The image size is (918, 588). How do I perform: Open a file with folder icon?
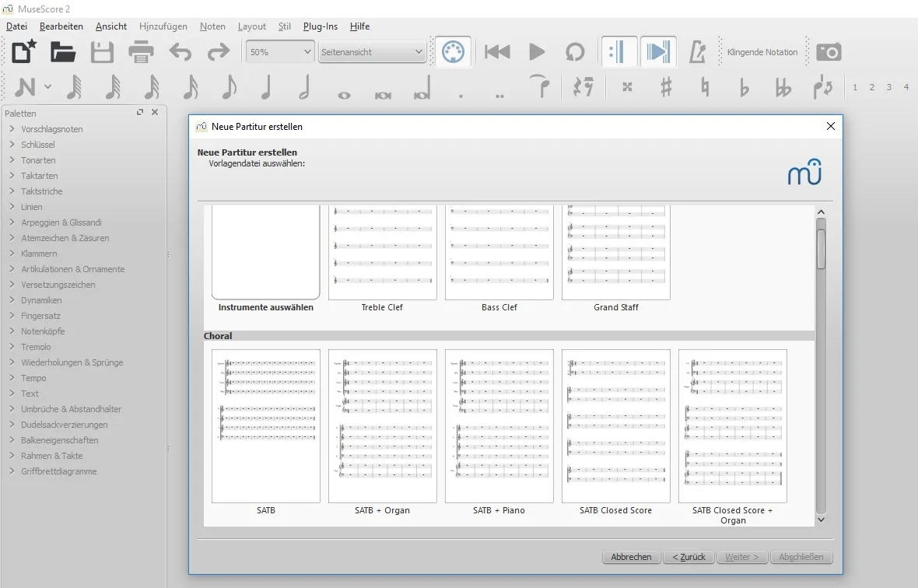tap(63, 52)
